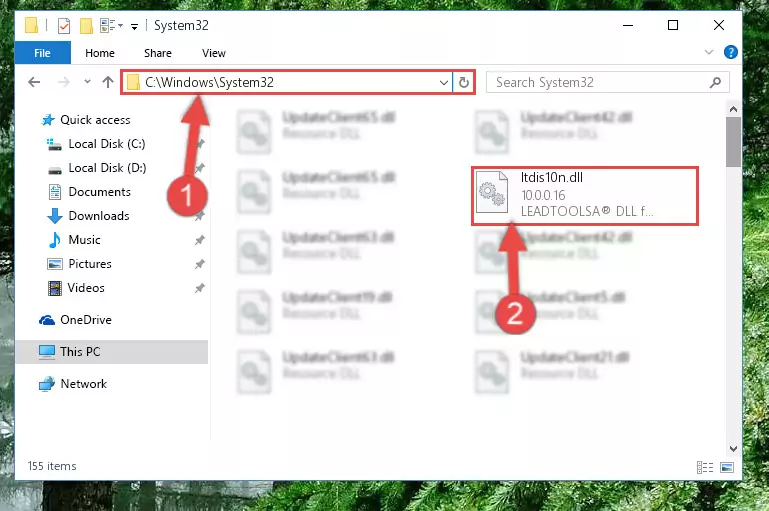Click the ltdis10n.dll gear file icon

(492, 192)
